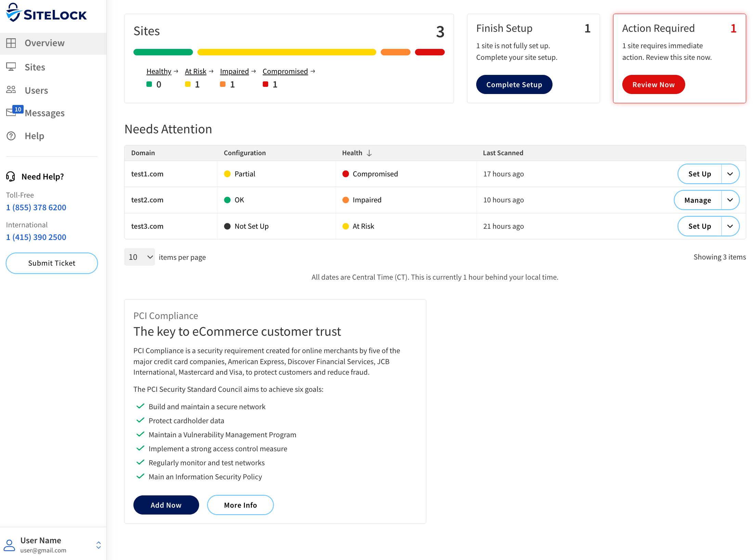Click Set Up for test3.com
The image size is (754, 560).
(x=700, y=226)
